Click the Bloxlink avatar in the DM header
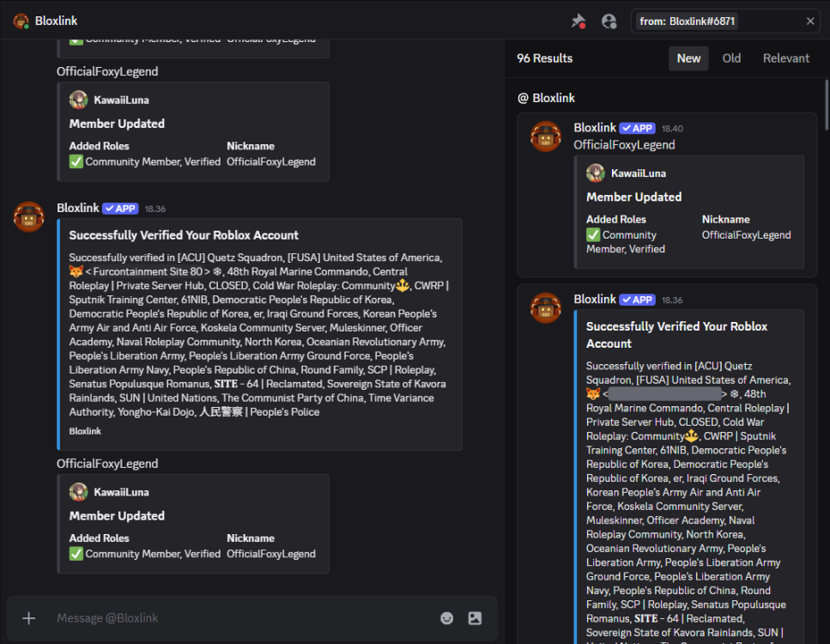The width and height of the screenshot is (830, 644). coord(21,21)
